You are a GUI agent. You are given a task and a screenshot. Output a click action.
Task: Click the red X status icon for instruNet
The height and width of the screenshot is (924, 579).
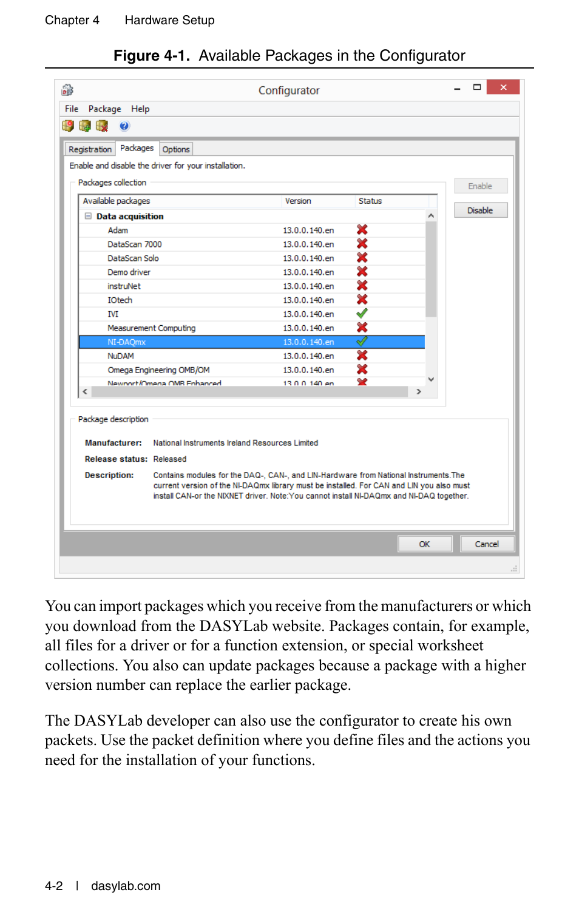(362, 286)
